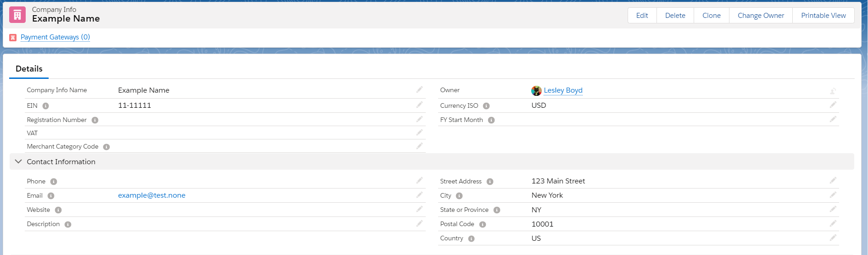Click the postal code value 10001
868x255 pixels.
[x=542, y=224]
